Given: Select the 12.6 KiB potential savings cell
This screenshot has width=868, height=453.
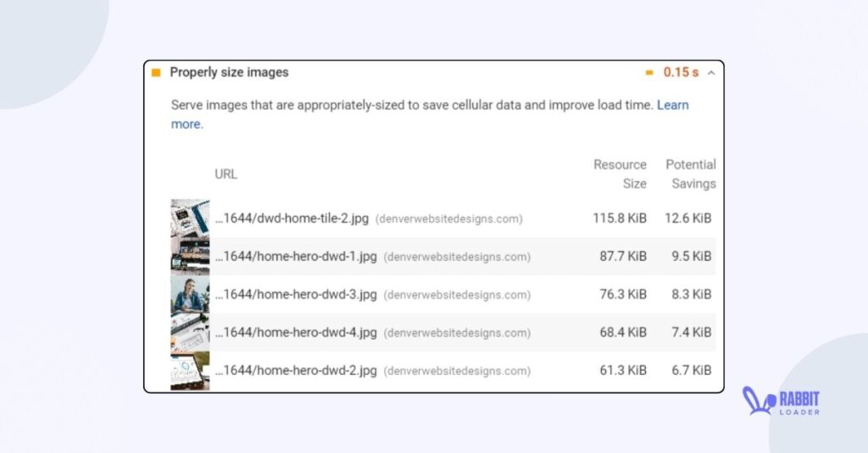Looking at the screenshot, I should tap(688, 218).
